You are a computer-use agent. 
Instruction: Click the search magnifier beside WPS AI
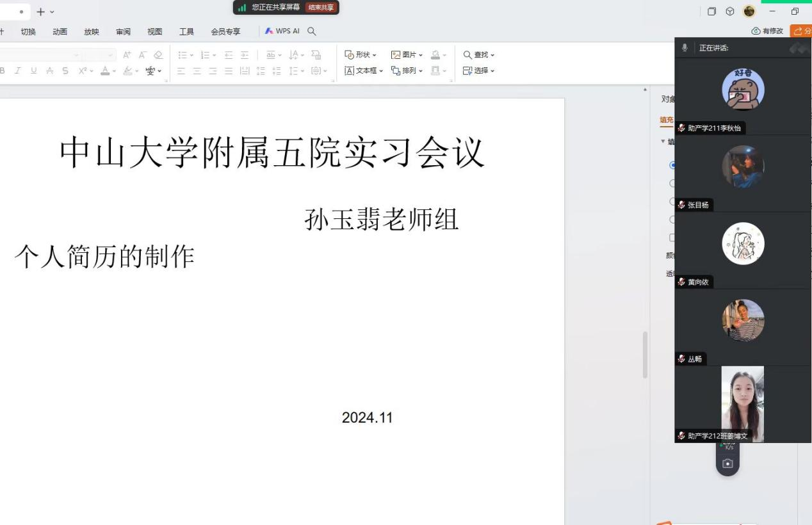pos(312,31)
